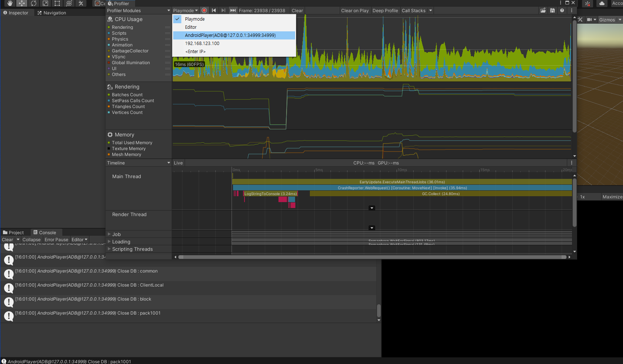Viewport: 623px width, 364px height.
Task: Jump to current last frame
Action: (233, 10)
